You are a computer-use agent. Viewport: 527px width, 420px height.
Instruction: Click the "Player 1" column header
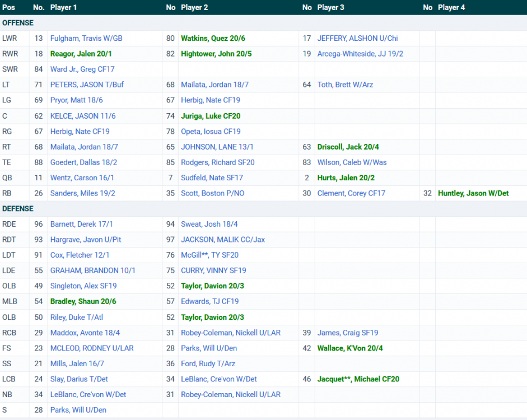pos(63,7)
